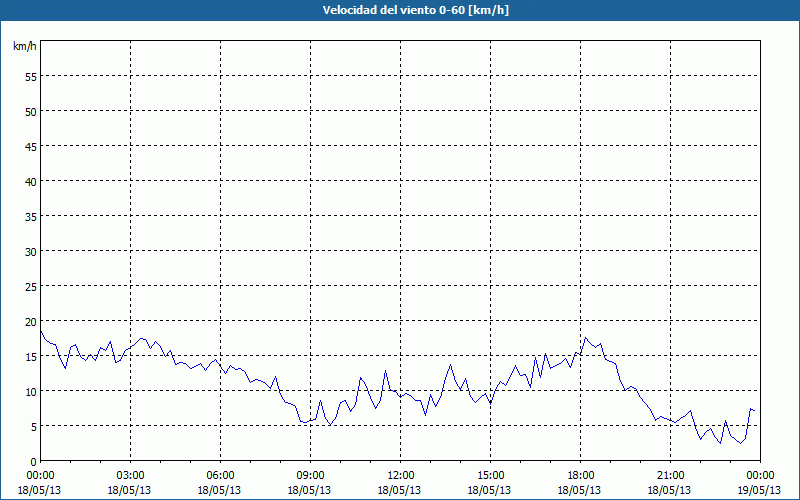Click the '06:00' time axis label

click(220, 476)
